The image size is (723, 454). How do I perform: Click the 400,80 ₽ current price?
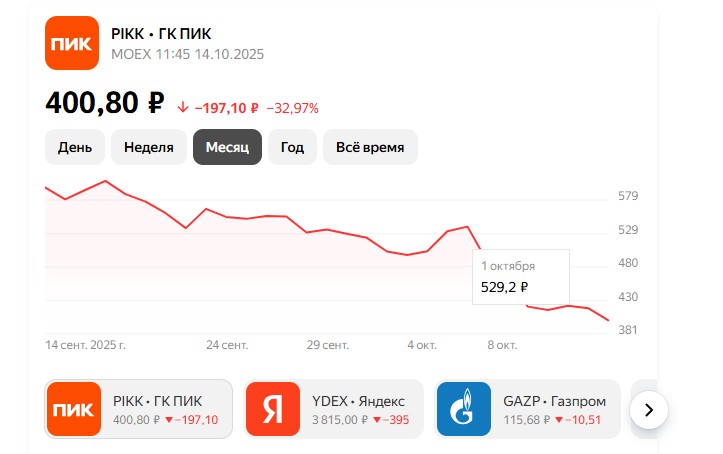coord(104,104)
